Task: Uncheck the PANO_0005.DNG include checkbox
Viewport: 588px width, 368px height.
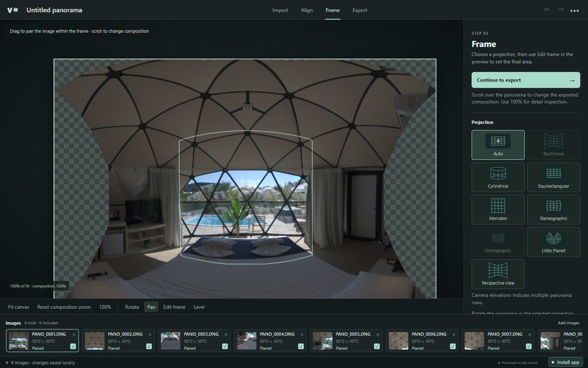Action: tap(377, 346)
